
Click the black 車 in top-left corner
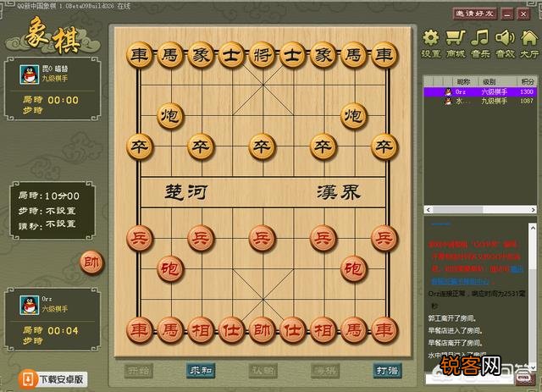(139, 55)
